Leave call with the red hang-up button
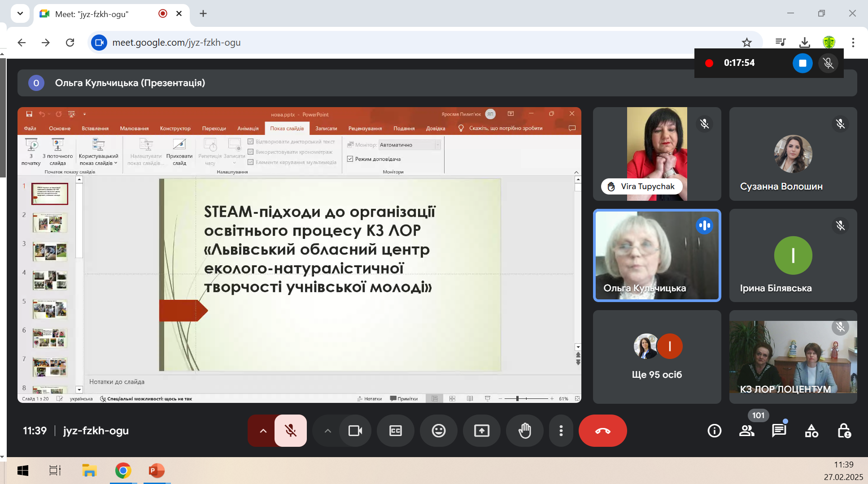Screen dimensions: 868x484 602,431
